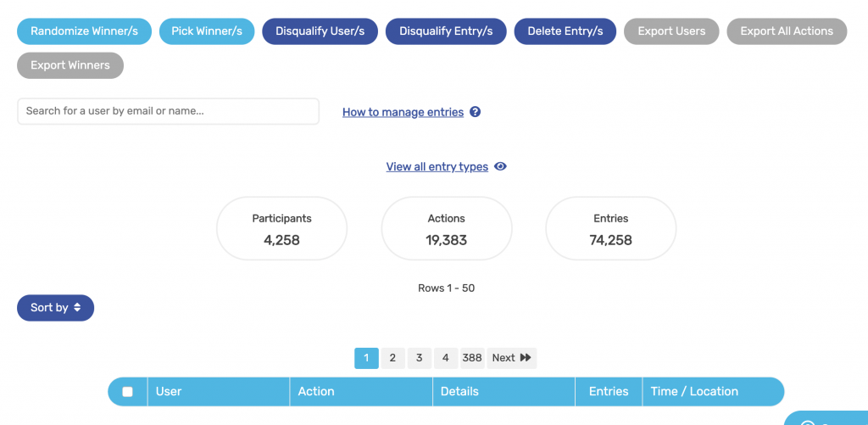This screenshot has height=425, width=868.
Task: Click Delete Entry/s button
Action: point(565,31)
